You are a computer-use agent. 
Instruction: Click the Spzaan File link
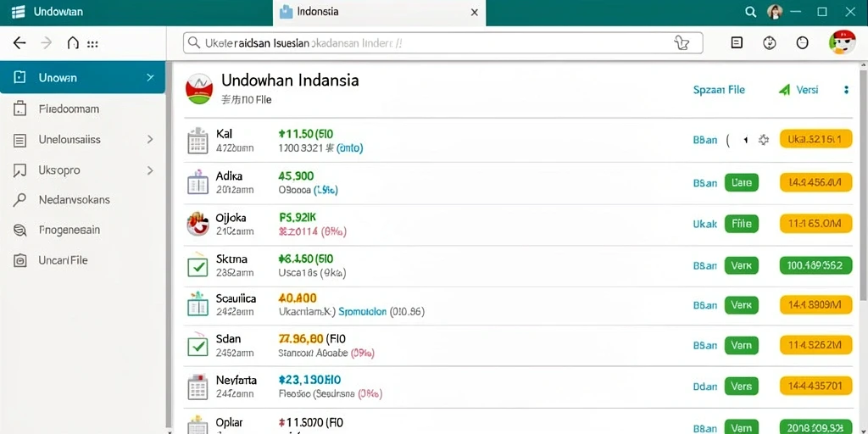click(719, 90)
